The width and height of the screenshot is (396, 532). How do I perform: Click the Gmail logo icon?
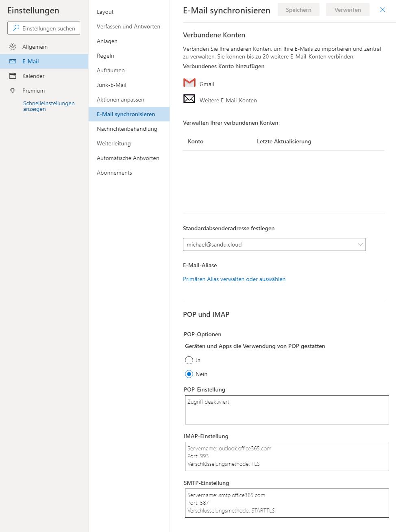(x=189, y=83)
